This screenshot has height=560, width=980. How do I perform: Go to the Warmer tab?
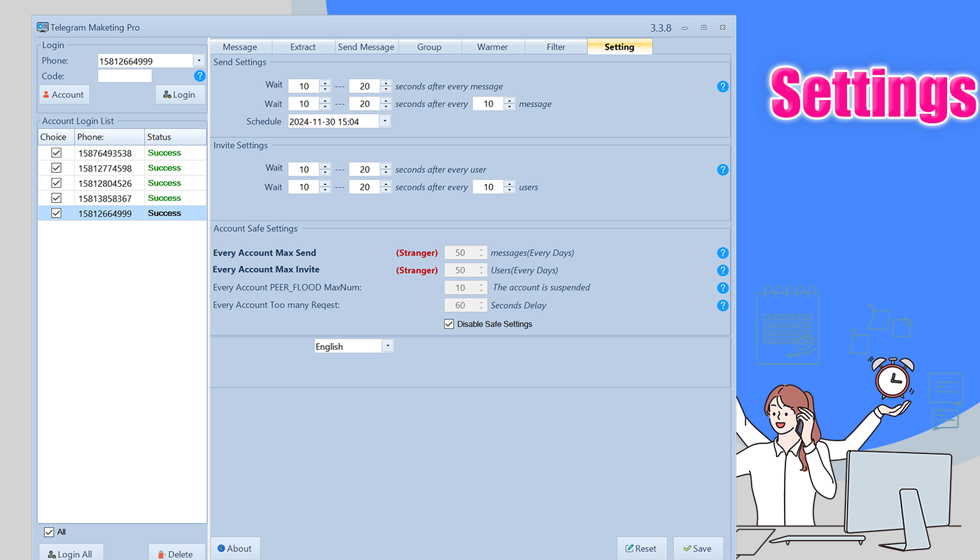pyautogui.click(x=493, y=47)
